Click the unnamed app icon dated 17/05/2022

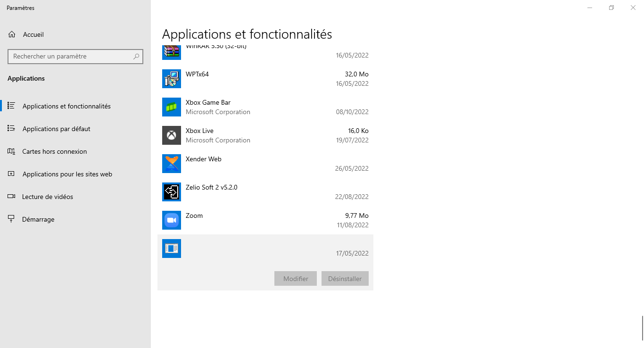172,249
